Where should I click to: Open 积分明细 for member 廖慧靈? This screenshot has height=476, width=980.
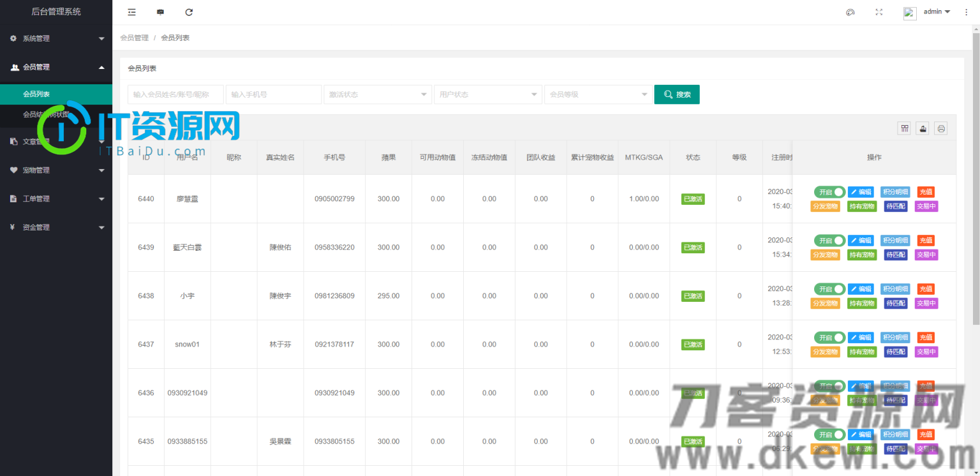[895, 191]
